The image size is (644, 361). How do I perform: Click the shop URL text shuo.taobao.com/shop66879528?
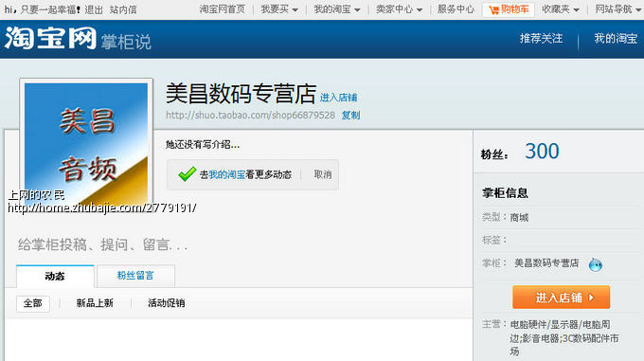click(251, 116)
